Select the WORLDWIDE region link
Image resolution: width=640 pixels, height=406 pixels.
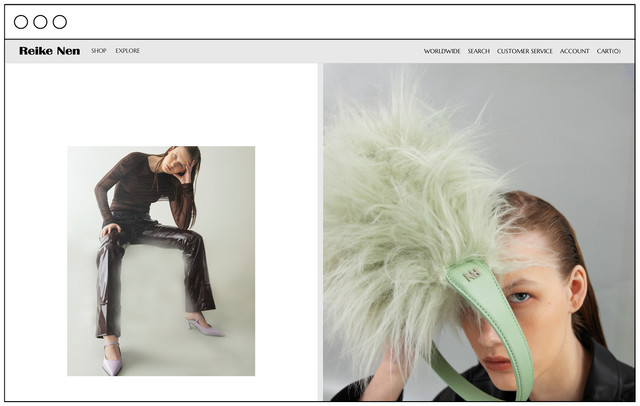[x=442, y=51]
